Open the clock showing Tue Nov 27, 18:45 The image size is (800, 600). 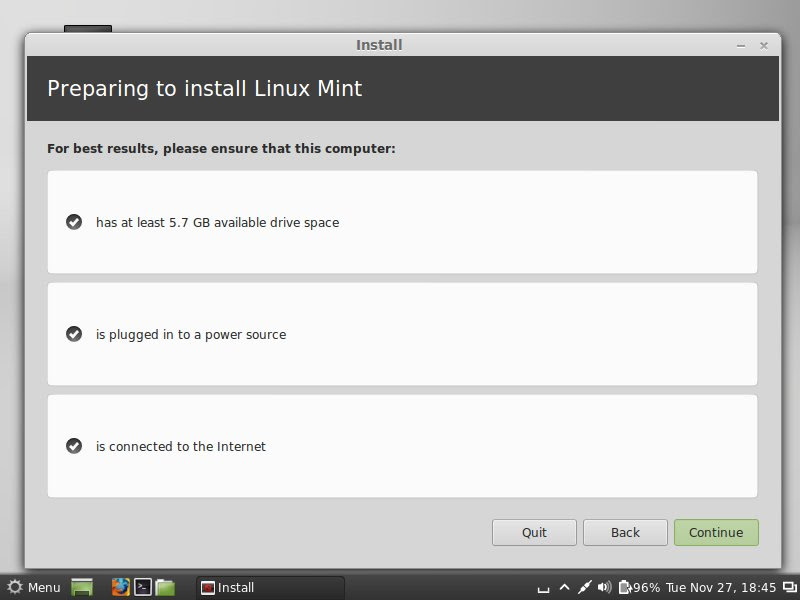pos(720,587)
